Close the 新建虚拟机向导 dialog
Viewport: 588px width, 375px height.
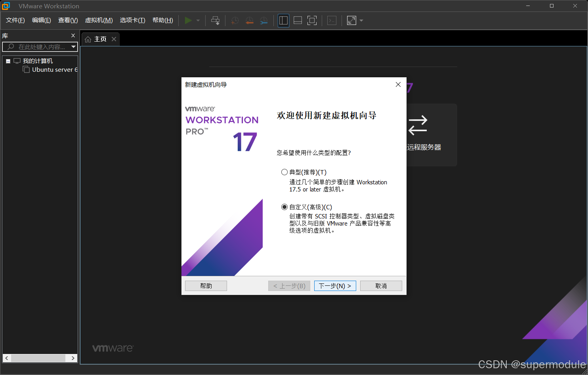398,84
